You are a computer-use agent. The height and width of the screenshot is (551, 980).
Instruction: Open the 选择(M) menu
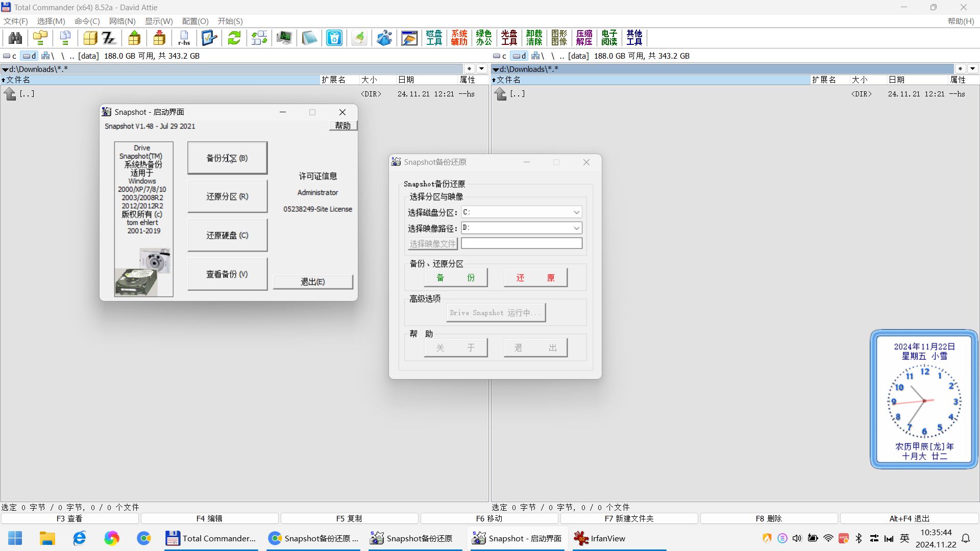[x=51, y=21]
